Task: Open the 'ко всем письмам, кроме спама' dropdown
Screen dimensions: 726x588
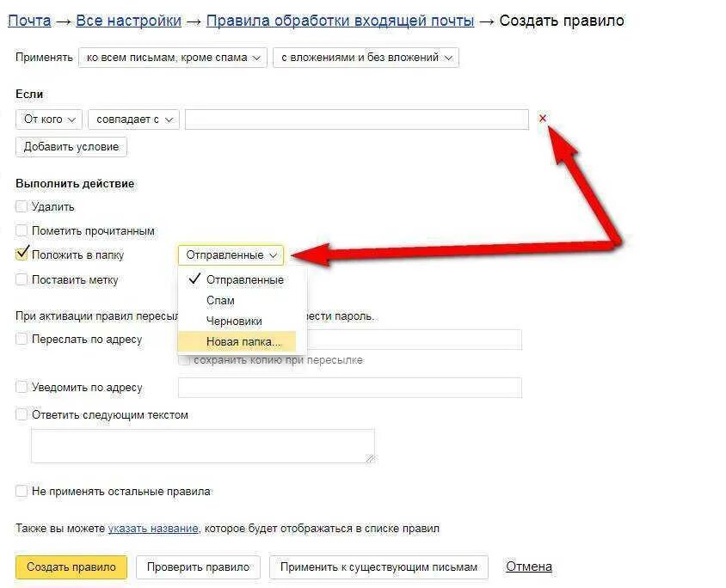Action: tap(173, 58)
